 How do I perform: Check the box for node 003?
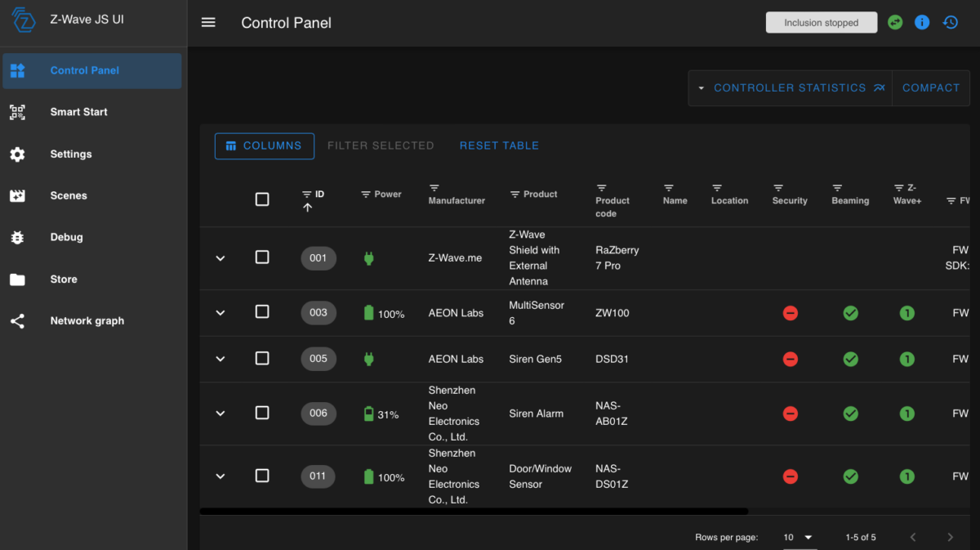(262, 312)
